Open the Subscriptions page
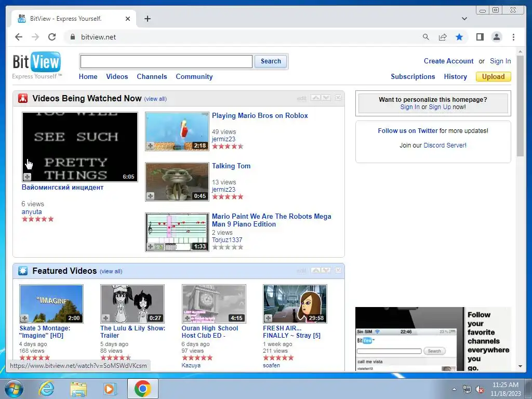Image resolution: width=532 pixels, height=399 pixels. [x=413, y=77]
